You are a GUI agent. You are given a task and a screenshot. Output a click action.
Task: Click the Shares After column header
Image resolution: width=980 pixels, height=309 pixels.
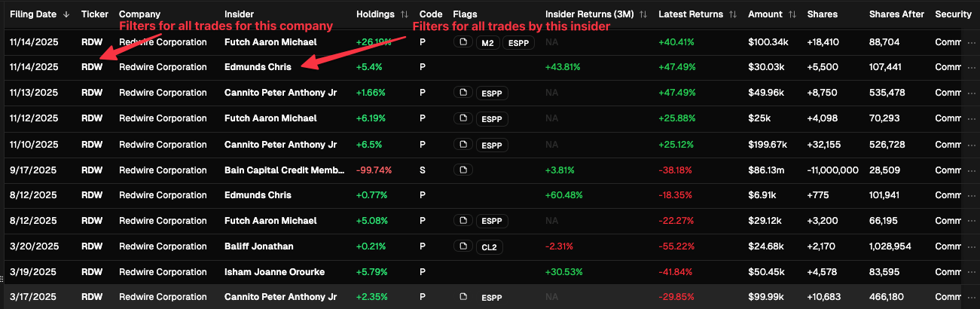point(896,14)
